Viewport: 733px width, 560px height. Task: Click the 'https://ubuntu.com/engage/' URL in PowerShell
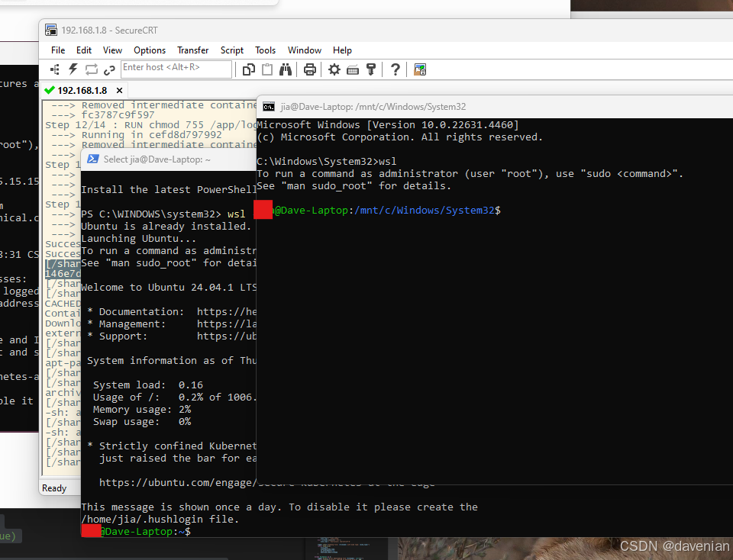178,482
